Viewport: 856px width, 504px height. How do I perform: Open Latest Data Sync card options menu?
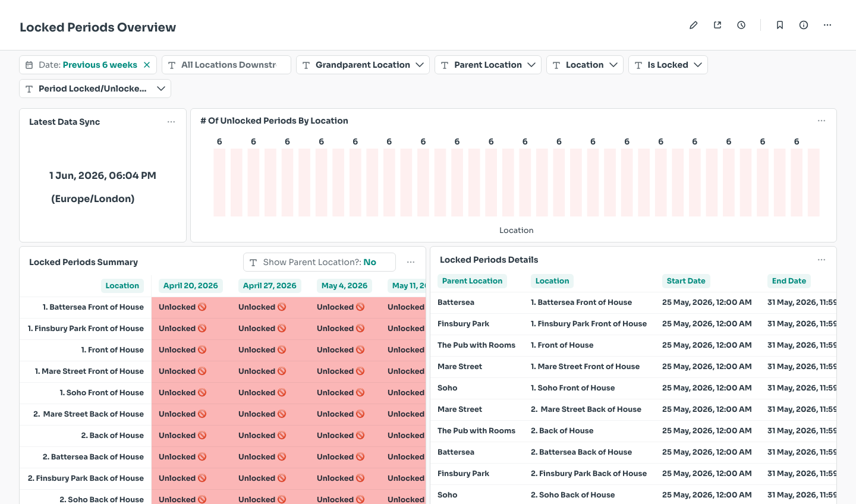pyautogui.click(x=171, y=122)
